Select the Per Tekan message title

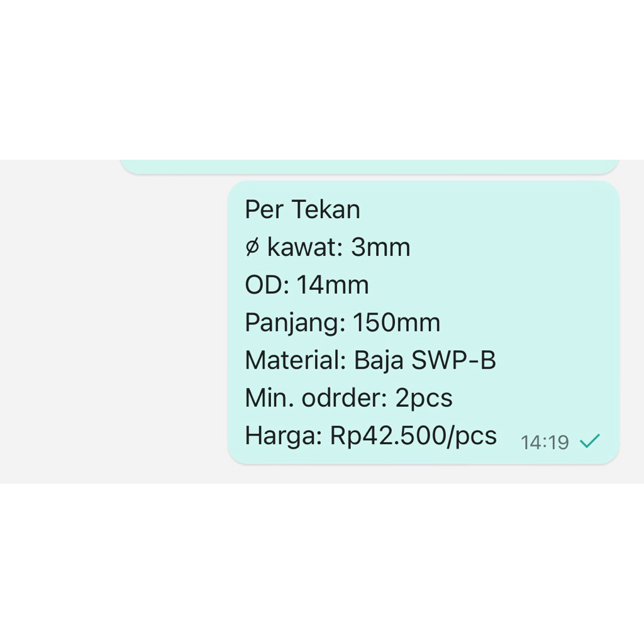[303, 209]
